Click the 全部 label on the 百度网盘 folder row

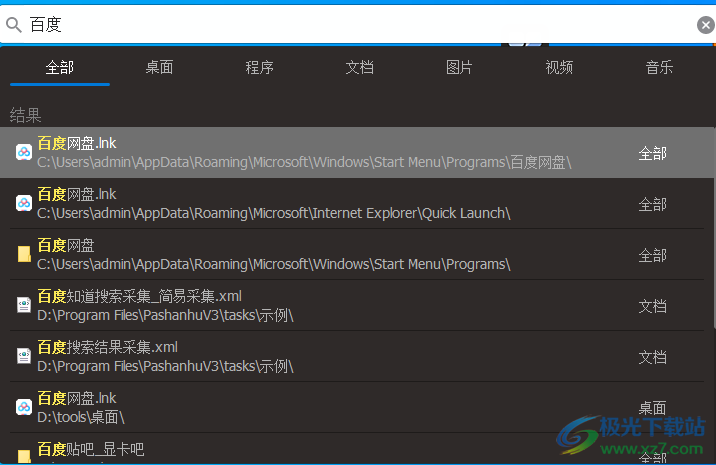[653, 255]
